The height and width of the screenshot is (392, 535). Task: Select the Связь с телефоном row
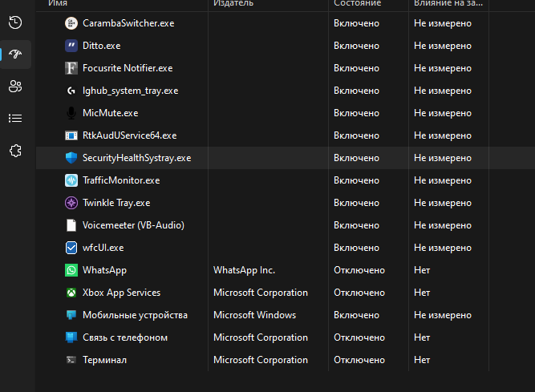125,337
